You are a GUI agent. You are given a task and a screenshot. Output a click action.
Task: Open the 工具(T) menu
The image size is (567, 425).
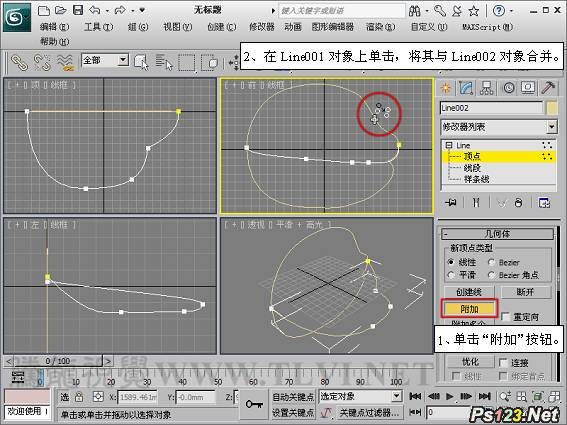point(98,27)
